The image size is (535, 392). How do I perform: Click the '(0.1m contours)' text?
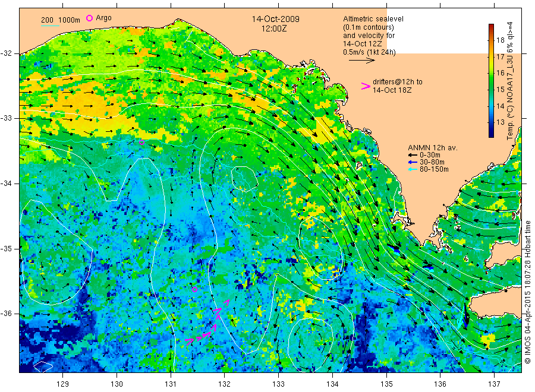(x=369, y=27)
